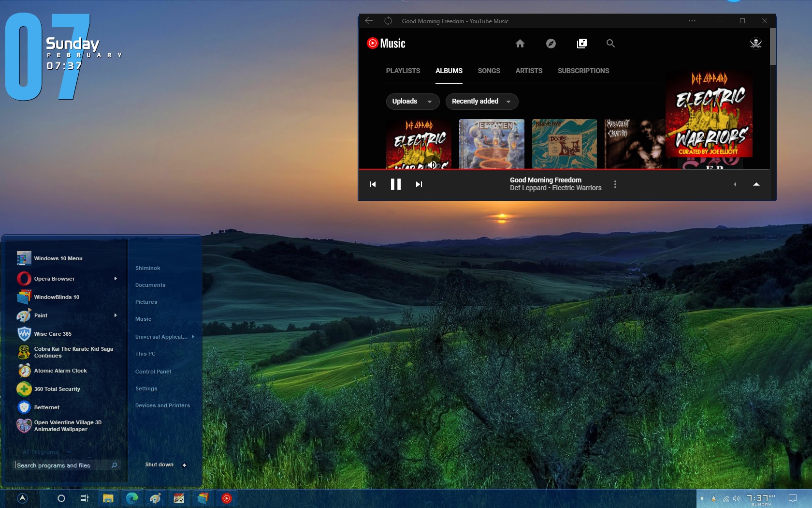Open the Subscriptions tab

tap(583, 71)
